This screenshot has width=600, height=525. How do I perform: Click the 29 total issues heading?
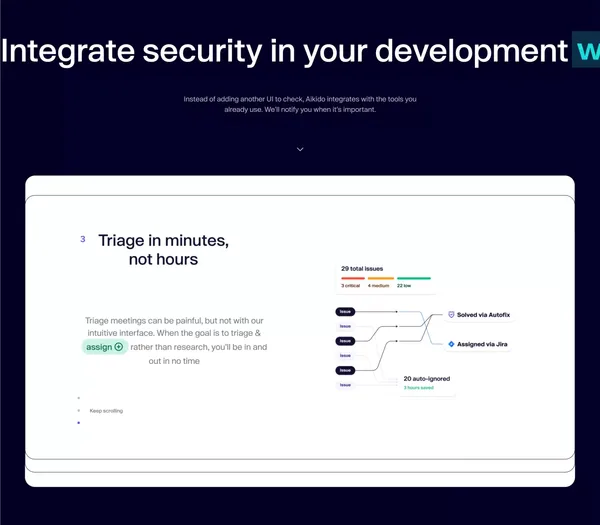point(362,269)
